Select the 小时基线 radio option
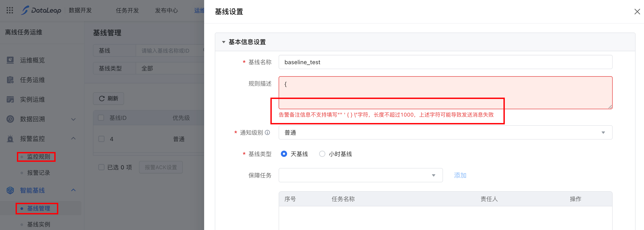644x230 pixels. (x=322, y=154)
